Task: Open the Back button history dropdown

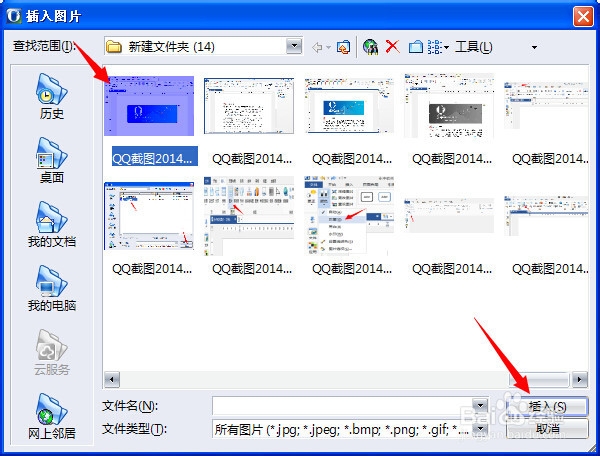Action: click(329, 48)
